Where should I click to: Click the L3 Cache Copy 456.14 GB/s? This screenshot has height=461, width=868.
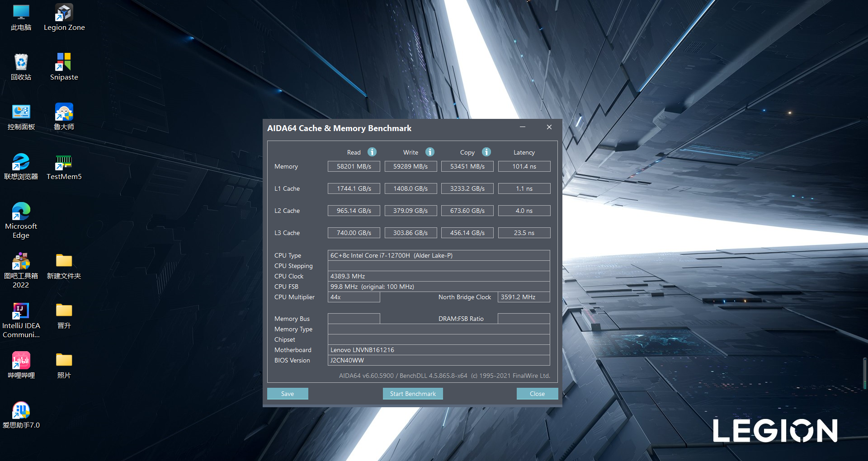[x=467, y=233]
